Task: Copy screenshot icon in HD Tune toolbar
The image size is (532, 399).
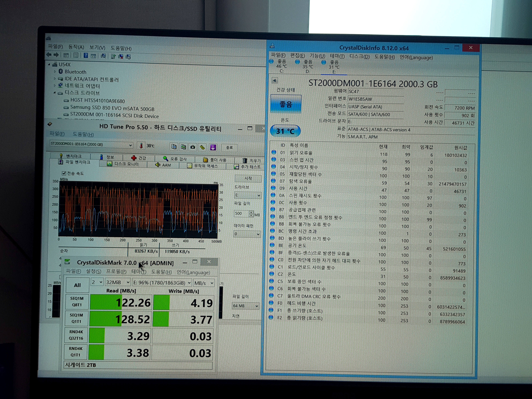Action: point(183,147)
